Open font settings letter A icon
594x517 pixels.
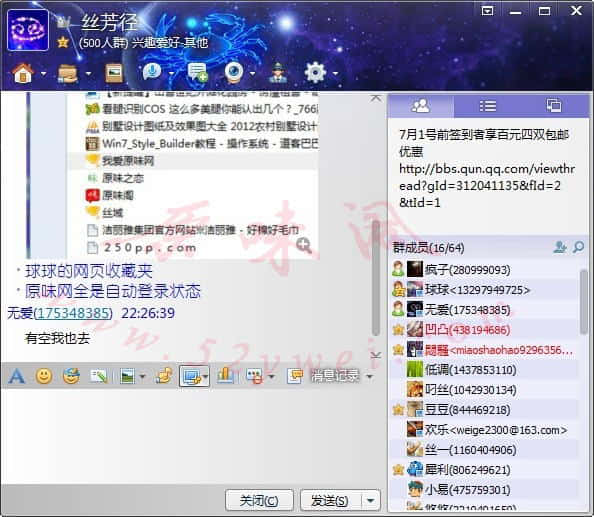(x=16, y=376)
